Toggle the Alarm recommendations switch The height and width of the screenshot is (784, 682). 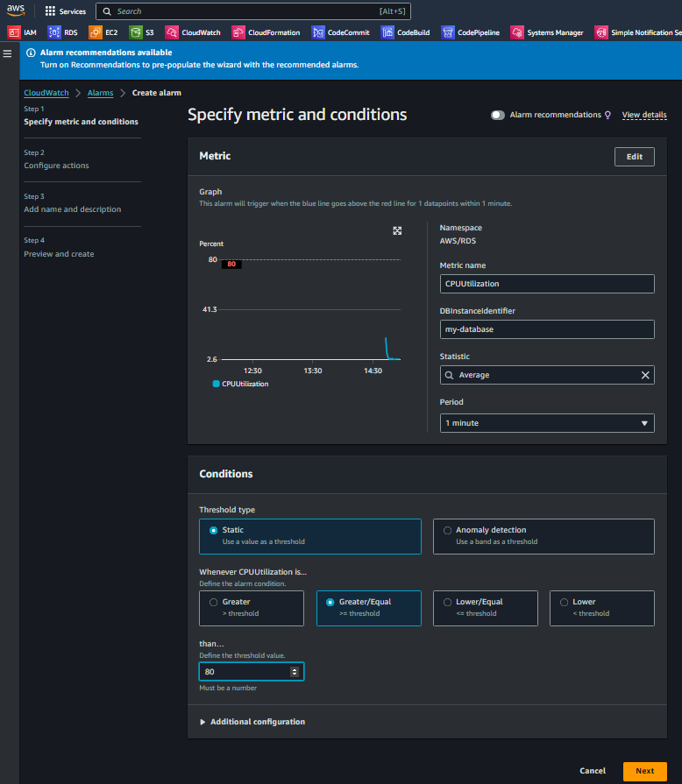click(497, 115)
